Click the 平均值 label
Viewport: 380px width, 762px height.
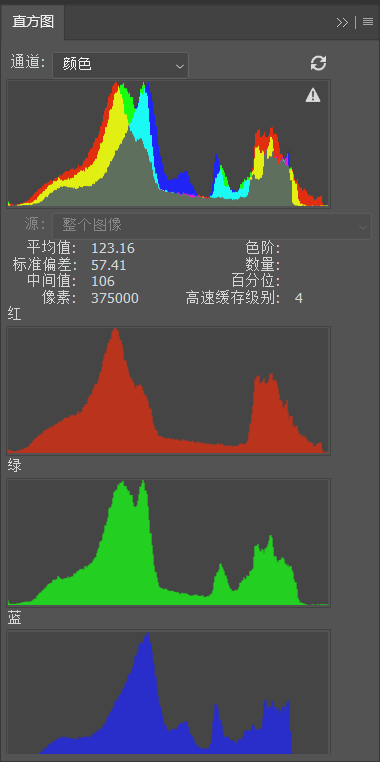coord(52,248)
